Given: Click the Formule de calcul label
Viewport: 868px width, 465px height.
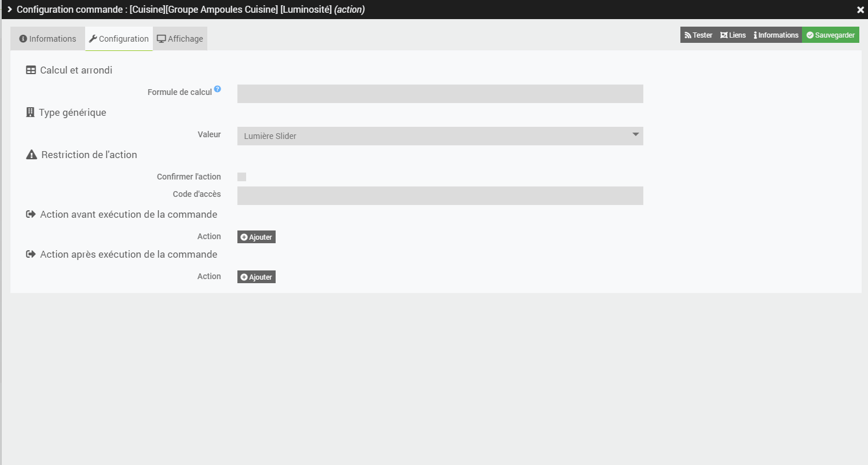Looking at the screenshot, I should click(180, 92).
